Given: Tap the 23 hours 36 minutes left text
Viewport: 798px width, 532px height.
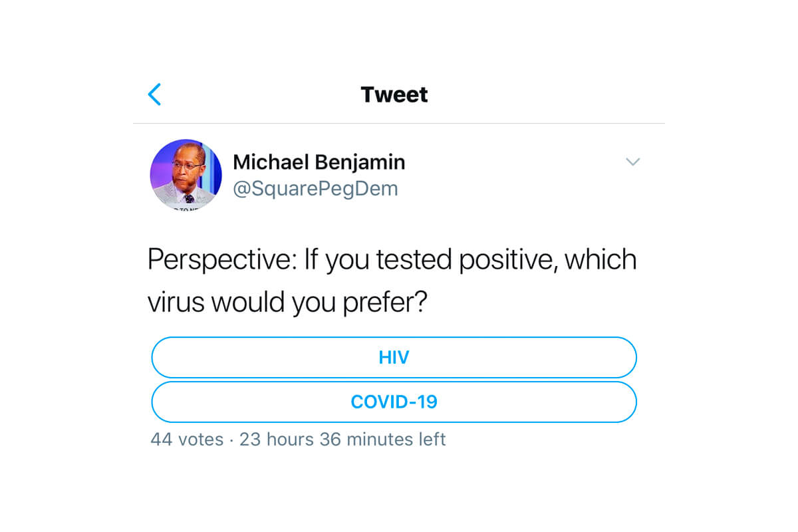Looking at the screenshot, I should click(x=342, y=440).
